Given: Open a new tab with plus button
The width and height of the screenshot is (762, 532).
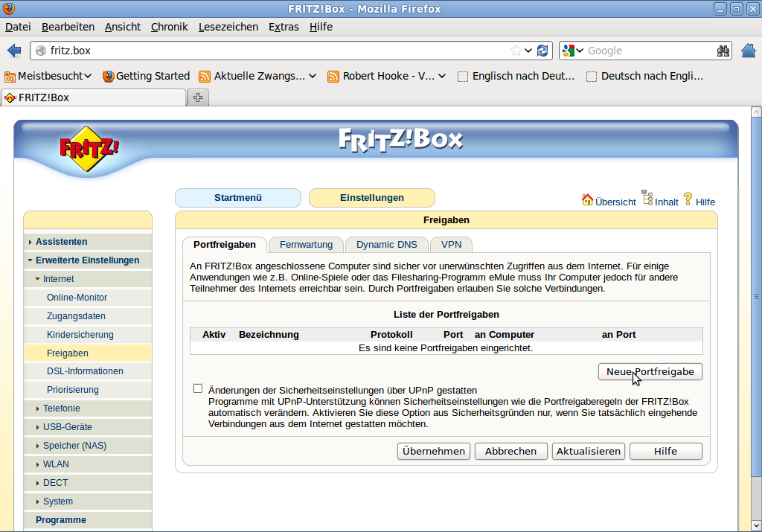Looking at the screenshot, I should tap(198, 97).
